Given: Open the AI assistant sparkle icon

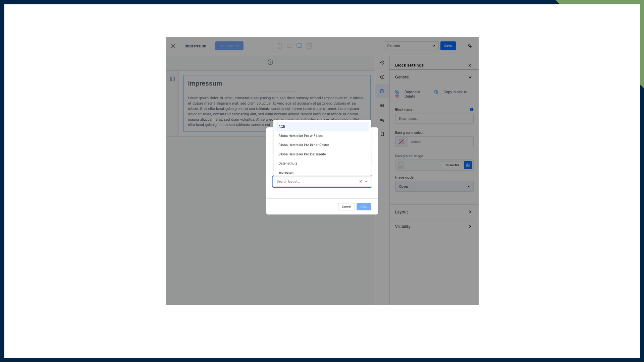Looking at the screenshot, I should point(470,46).
